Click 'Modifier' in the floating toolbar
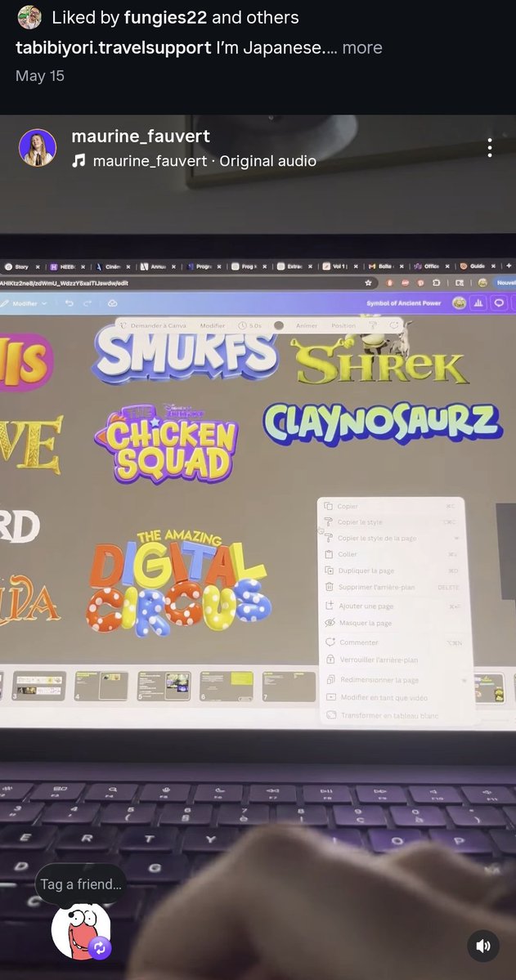The image size is (516, 980). [x=213, y=325]
